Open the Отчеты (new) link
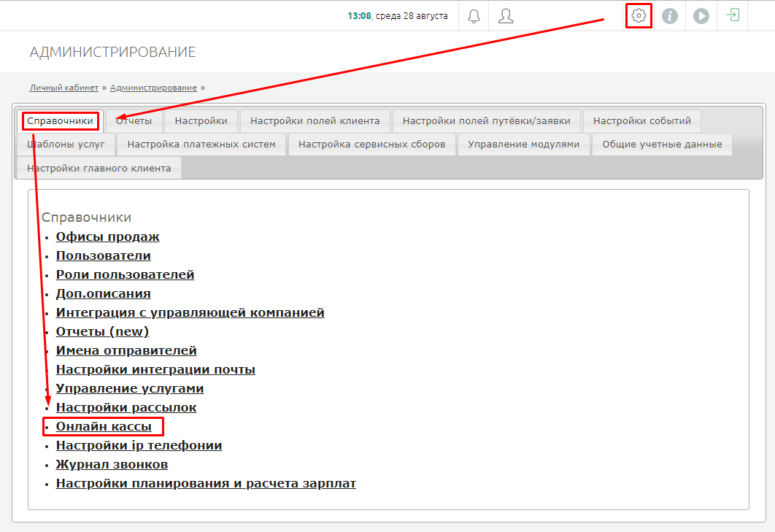The image size is (775, 532). pos(102,331)
